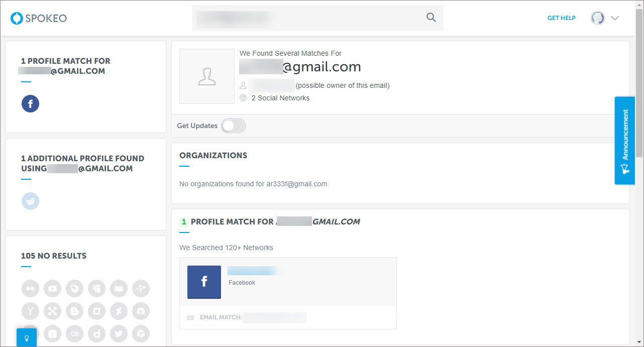Click the blurred possible owner name
644x347 pixels.
point(271,85)
